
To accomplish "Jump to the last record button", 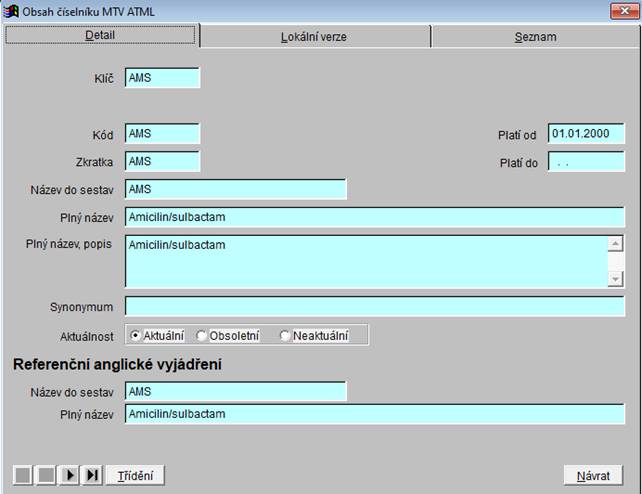I will pyautogui.click(x=92, y=475).
